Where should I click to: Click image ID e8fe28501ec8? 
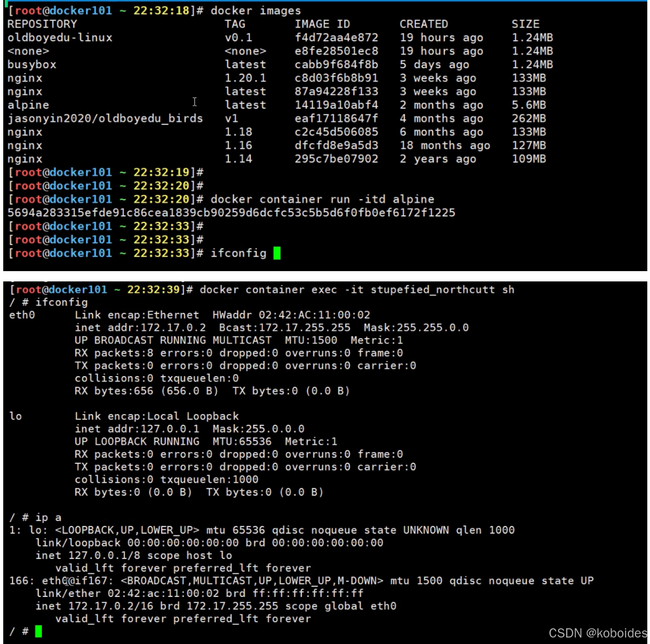(x=336, y=51)
